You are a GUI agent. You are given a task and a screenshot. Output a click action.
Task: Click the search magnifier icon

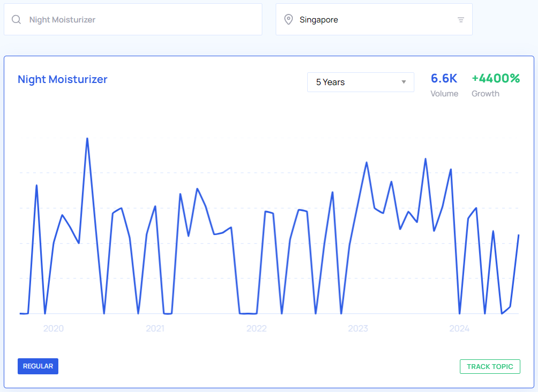pyautogui.click(x=17, y=20)
